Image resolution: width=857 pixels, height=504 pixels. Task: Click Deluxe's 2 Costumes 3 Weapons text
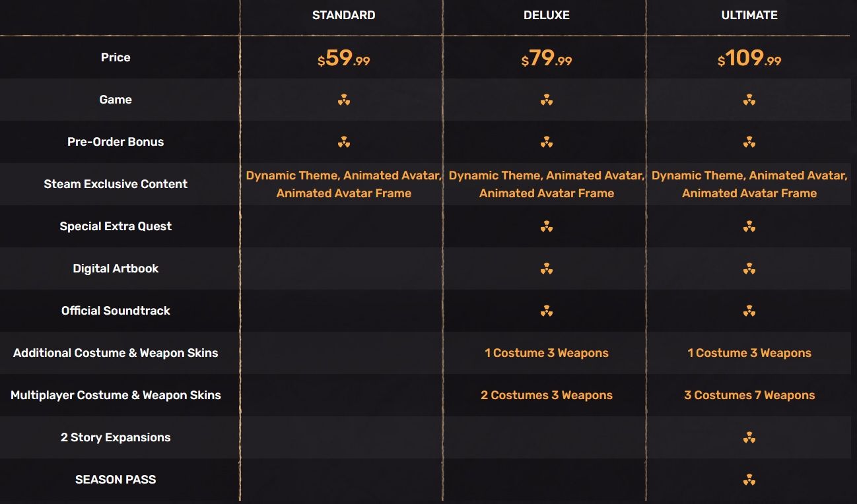tap(547, 395)
